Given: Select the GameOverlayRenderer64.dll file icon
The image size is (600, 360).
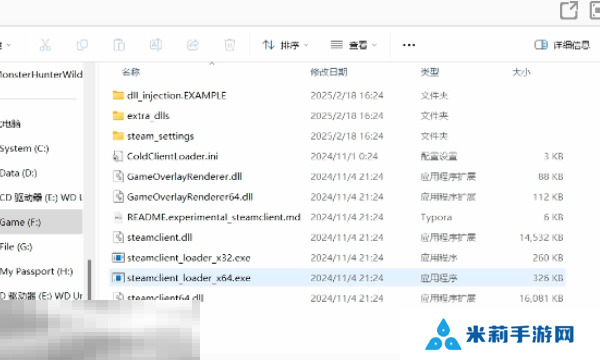Looking at the screenshot, I should [118, 197].
